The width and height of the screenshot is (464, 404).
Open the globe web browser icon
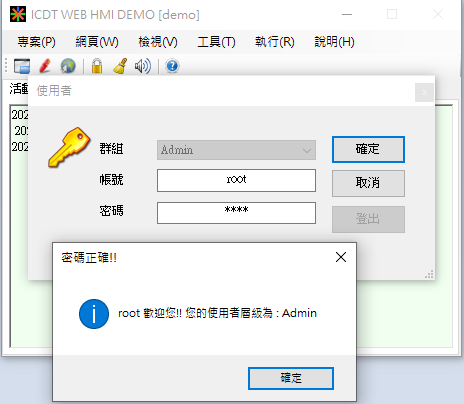click(68, 66)
